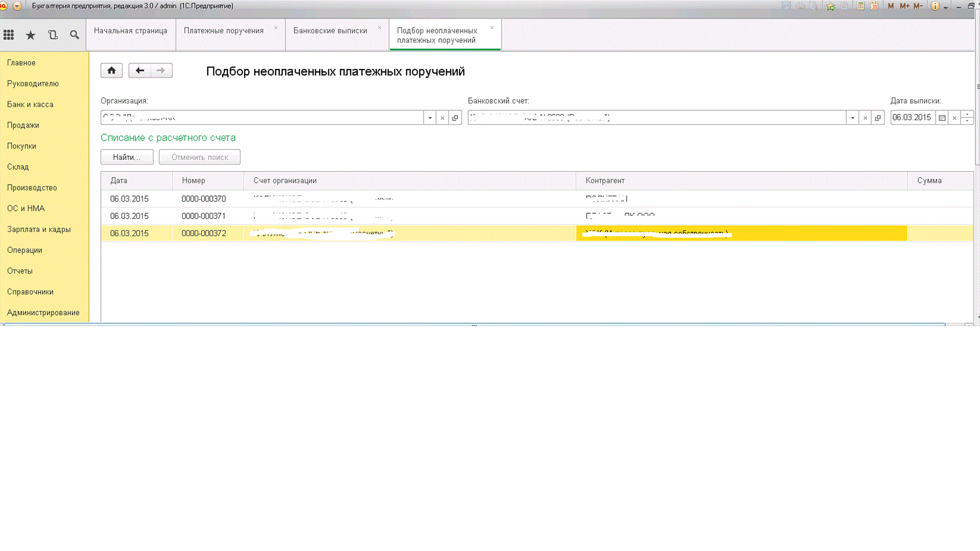Click the home button icon
This screenshot has height=551, width=980.
(x=111, y=70)
